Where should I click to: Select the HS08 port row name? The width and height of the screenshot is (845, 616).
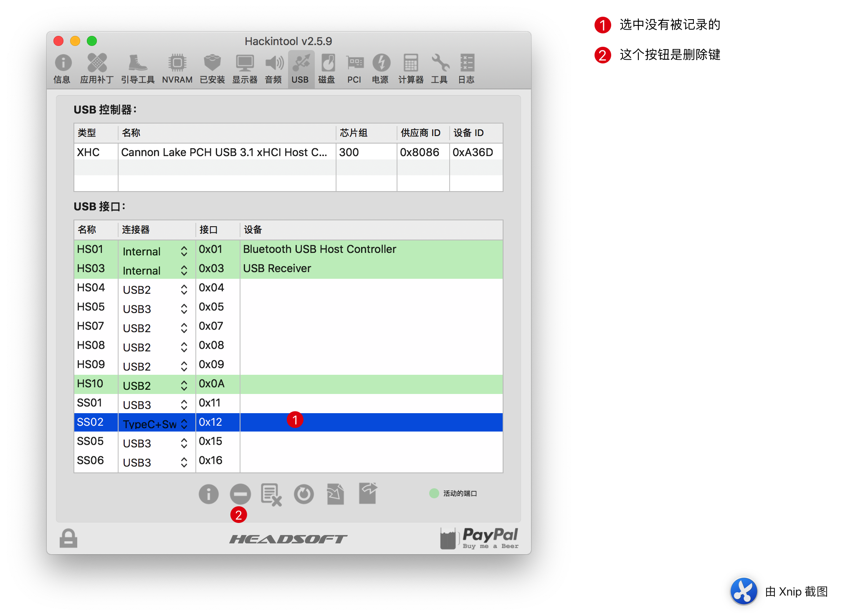click(x=91, y=345)
